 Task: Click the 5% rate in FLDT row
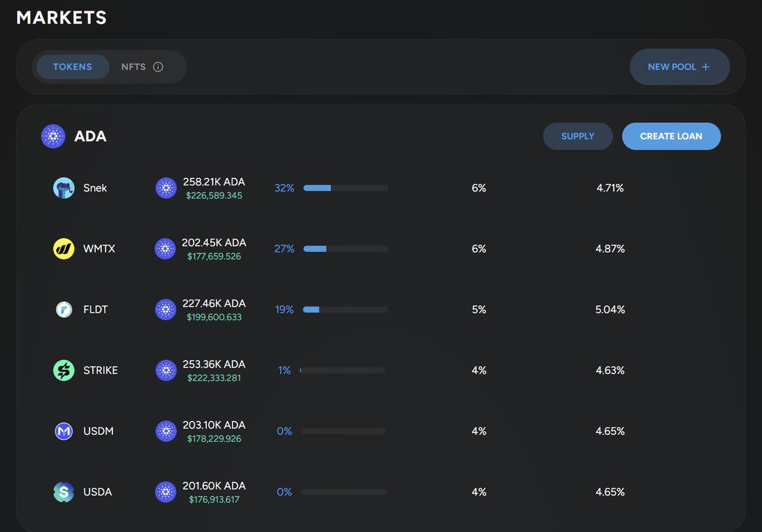click(479, 310)
